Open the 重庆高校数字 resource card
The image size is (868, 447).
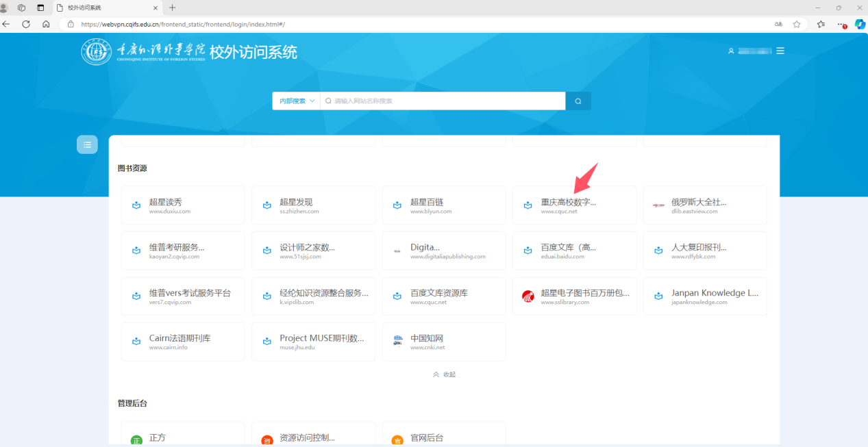574,205
